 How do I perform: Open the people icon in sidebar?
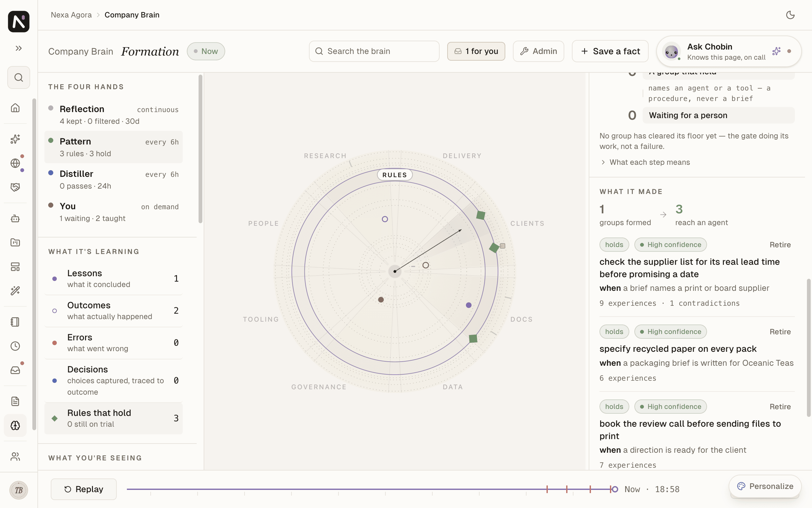tap(15, 457)
